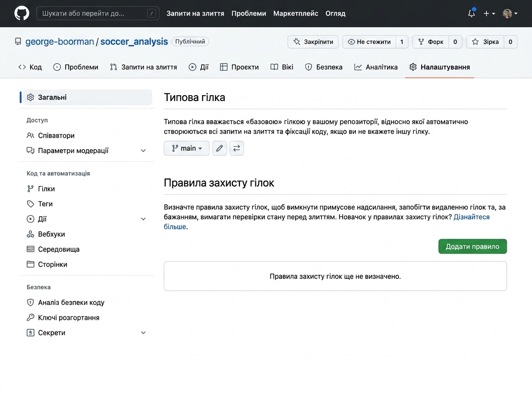Expand the sidebar 'Дії' chevron
The height and width of the screenshot is (397, 532).
pos(143,219)
